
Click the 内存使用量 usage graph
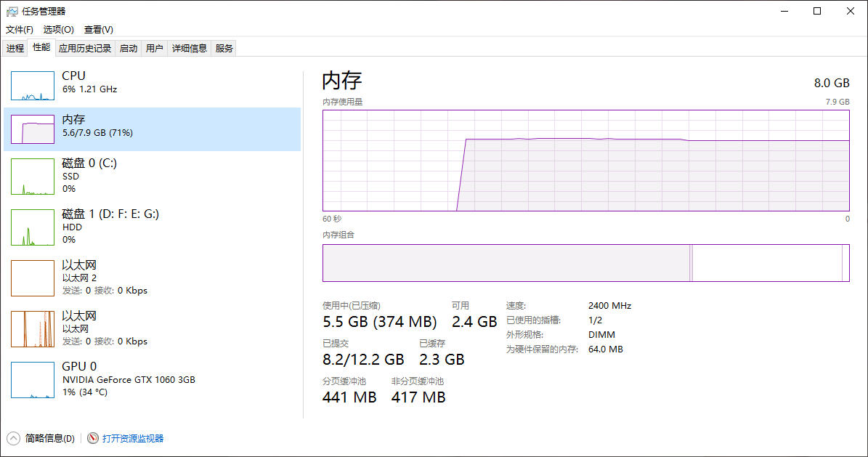click(585, 160)
